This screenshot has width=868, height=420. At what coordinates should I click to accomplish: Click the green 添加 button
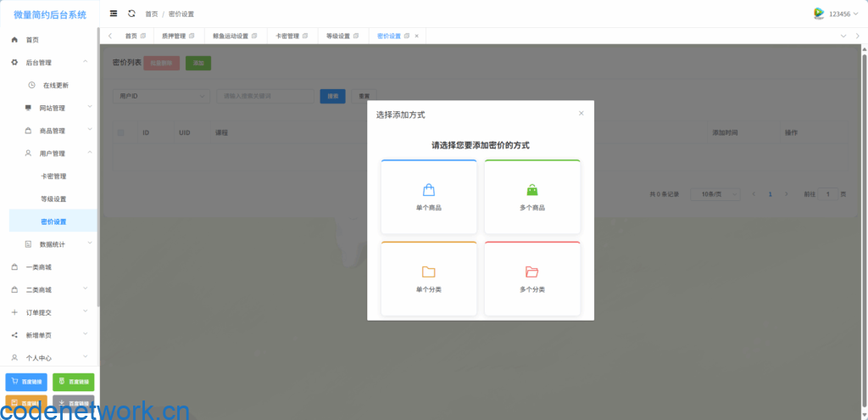coord(198,64)
